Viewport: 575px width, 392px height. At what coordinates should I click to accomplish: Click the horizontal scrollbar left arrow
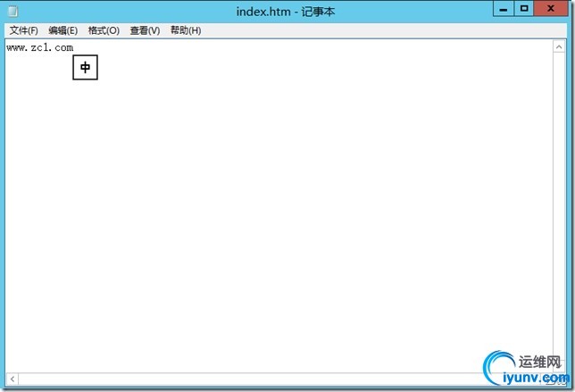[12, 379]
